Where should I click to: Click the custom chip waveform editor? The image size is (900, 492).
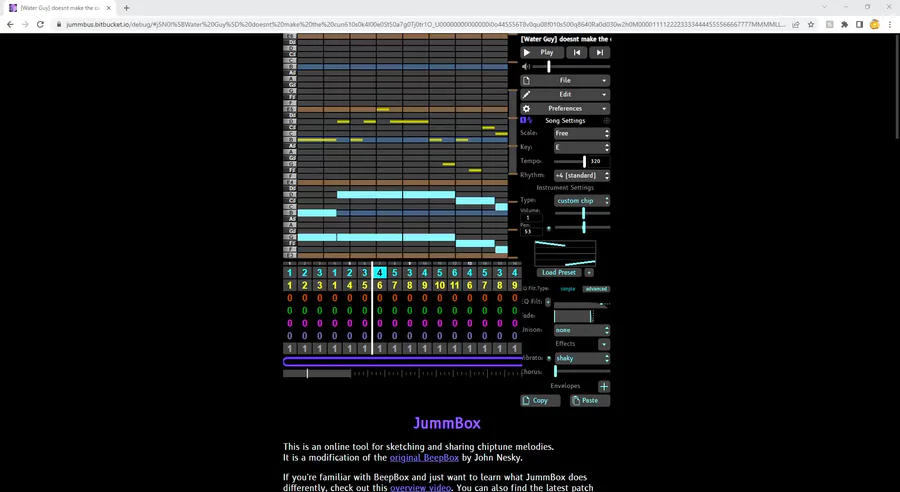point(565,254)
